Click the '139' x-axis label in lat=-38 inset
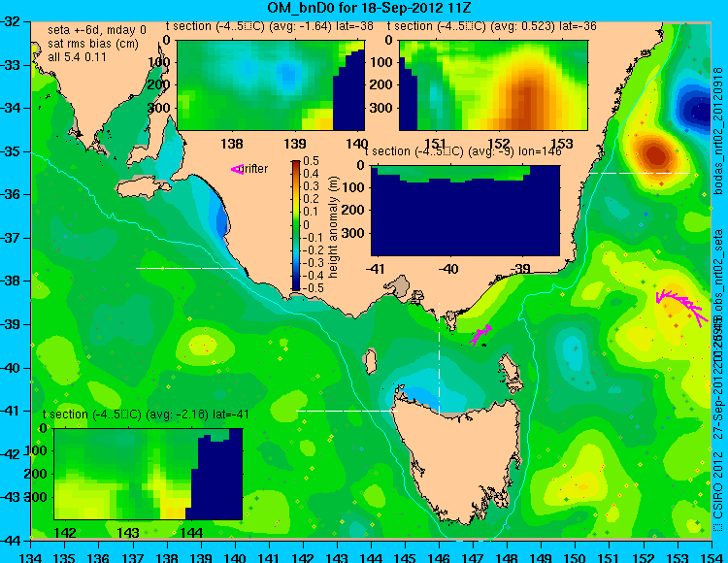Image resolution: width=728 pixels, height=563 pixels. click(295, 144)
